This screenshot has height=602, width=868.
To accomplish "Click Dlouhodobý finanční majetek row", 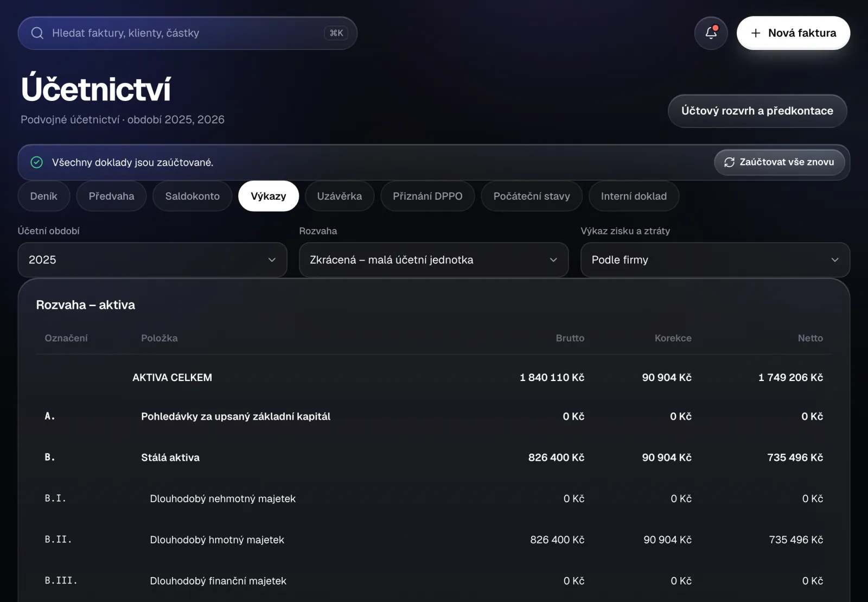I will (434, 581).
